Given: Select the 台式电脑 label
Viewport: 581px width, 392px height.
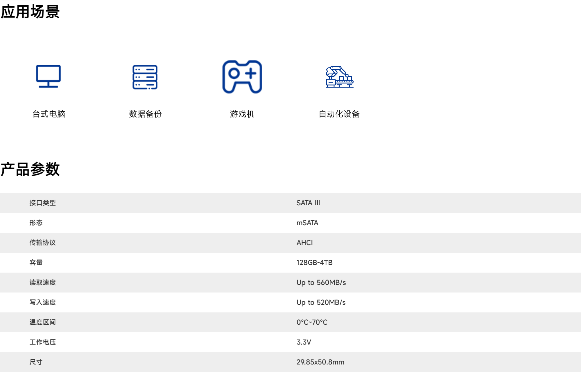Looking at the screenshot, I should pos(49,114).
